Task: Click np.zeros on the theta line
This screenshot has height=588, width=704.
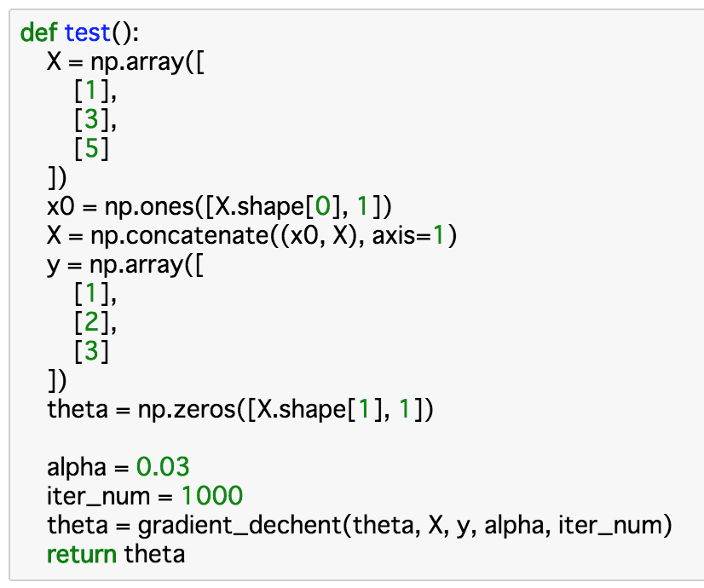Action: pos(187,409)
